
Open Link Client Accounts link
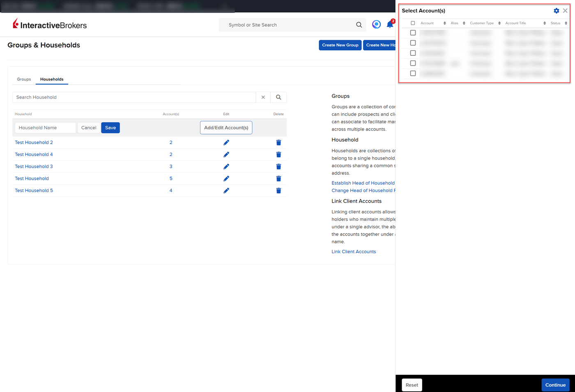[354, 252]
